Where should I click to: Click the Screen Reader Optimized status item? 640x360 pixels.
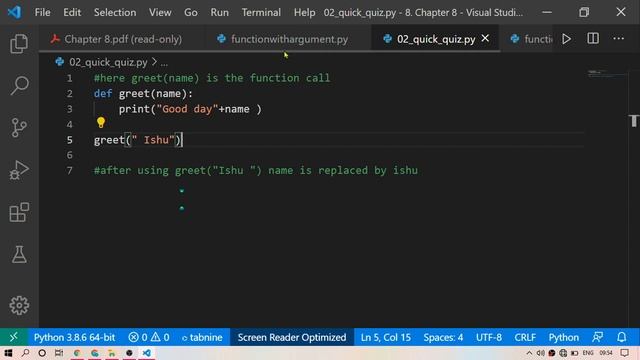pos(292,337)
